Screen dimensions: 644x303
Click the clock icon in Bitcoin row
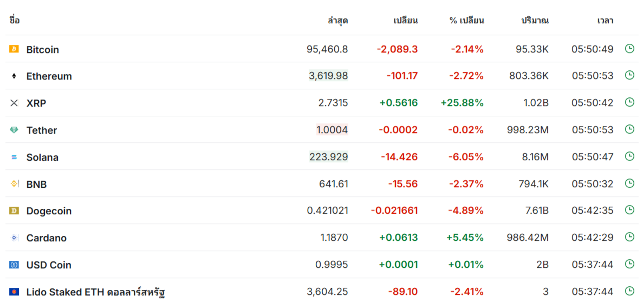[x=629, y=48]
